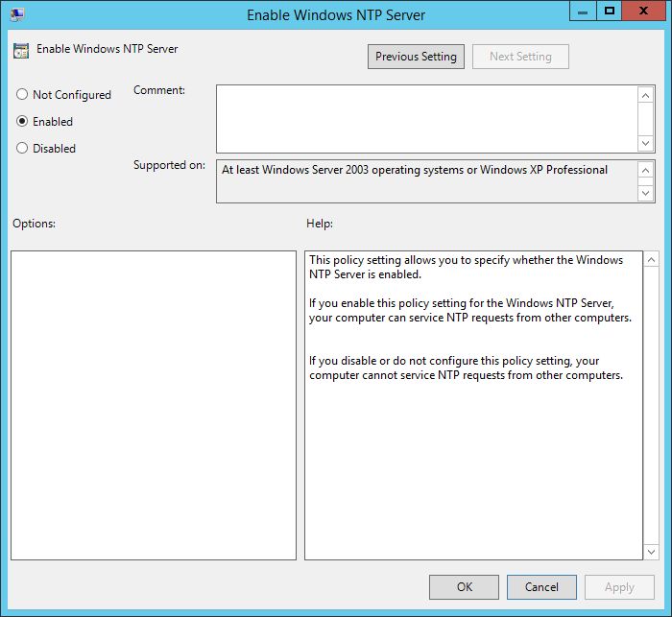Click Comment box scroll up arrow
The width and height of the screenshot is (672, 617).
(645, 95)
